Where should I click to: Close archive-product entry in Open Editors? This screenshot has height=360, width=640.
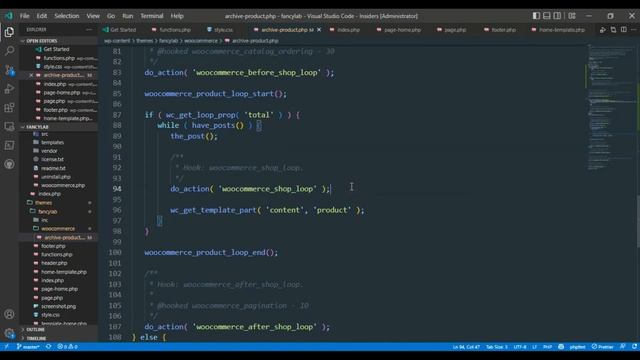click(x=31, y=76)
